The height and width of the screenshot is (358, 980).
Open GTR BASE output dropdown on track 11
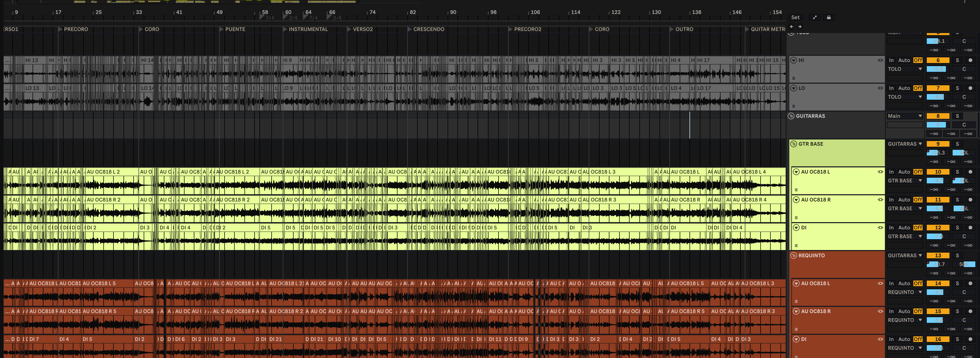905,209
